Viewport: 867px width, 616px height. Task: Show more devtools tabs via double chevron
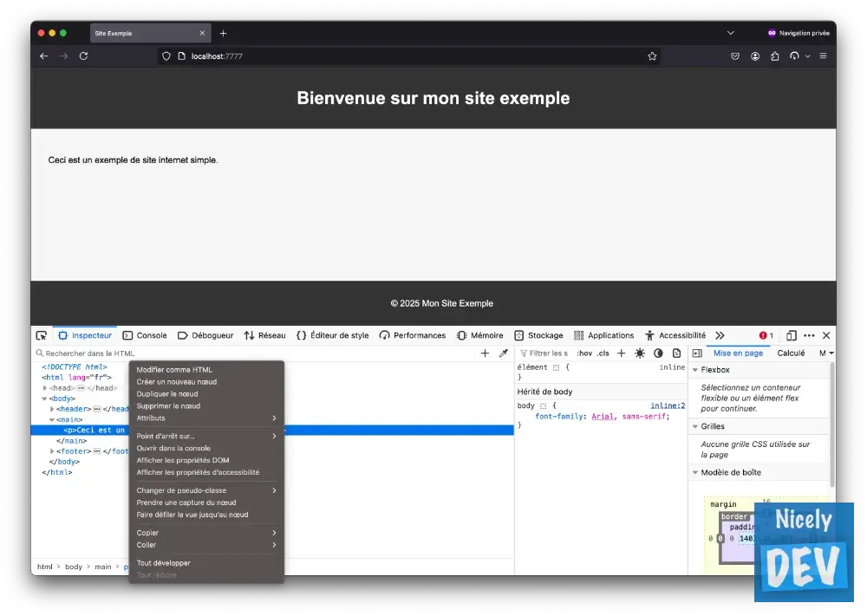pos(720,335)
